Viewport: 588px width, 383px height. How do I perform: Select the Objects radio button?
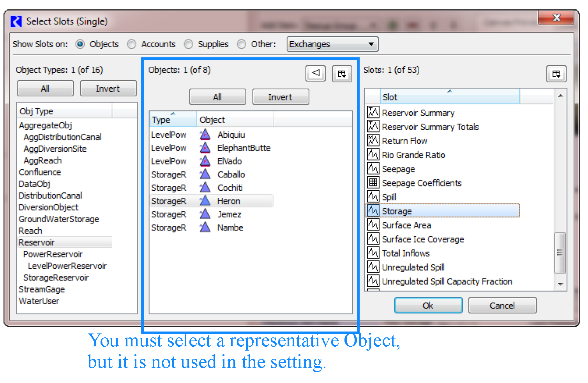point(80,44)
